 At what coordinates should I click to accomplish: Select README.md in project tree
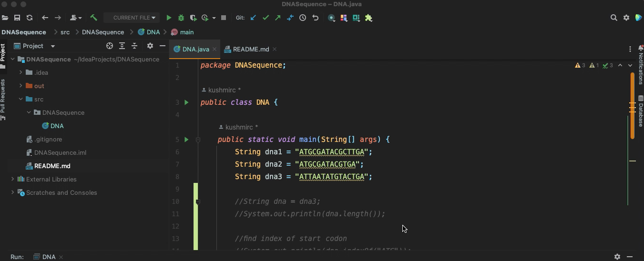click(48, 166)
